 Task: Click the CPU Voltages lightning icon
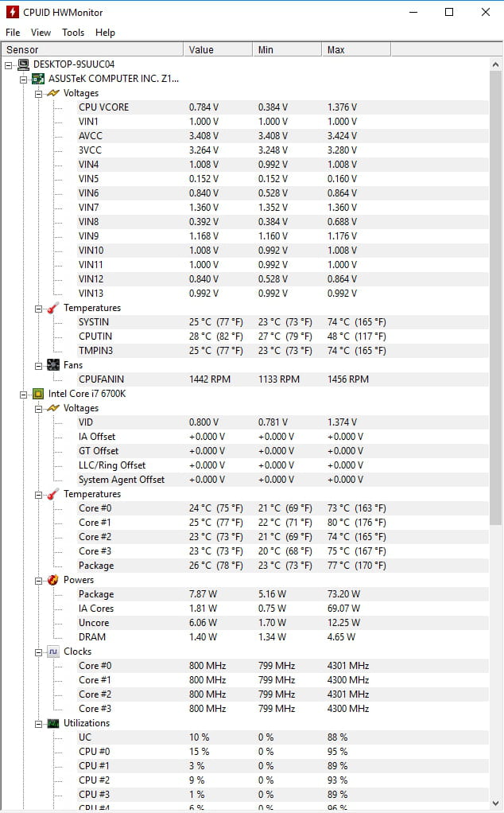52,409
